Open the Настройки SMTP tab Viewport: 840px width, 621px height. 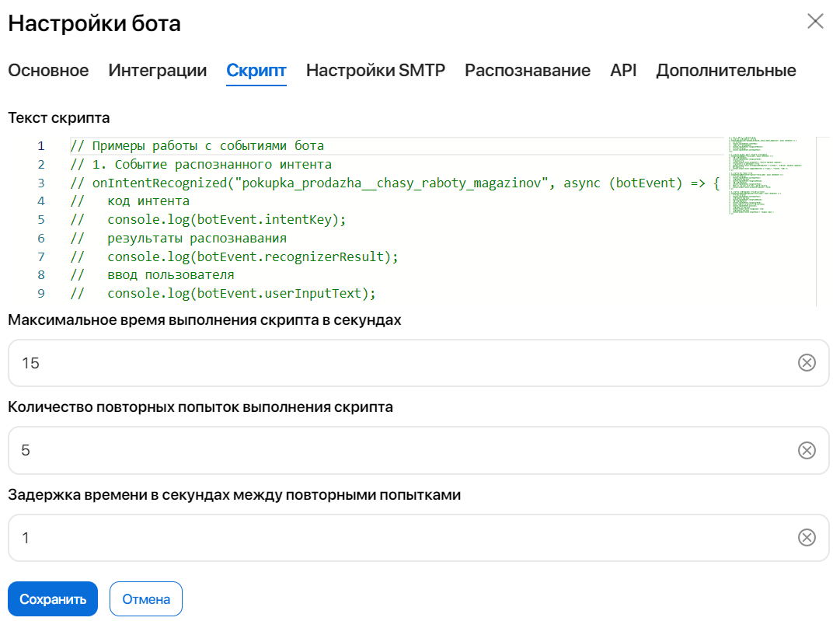(x=375, y=70)
